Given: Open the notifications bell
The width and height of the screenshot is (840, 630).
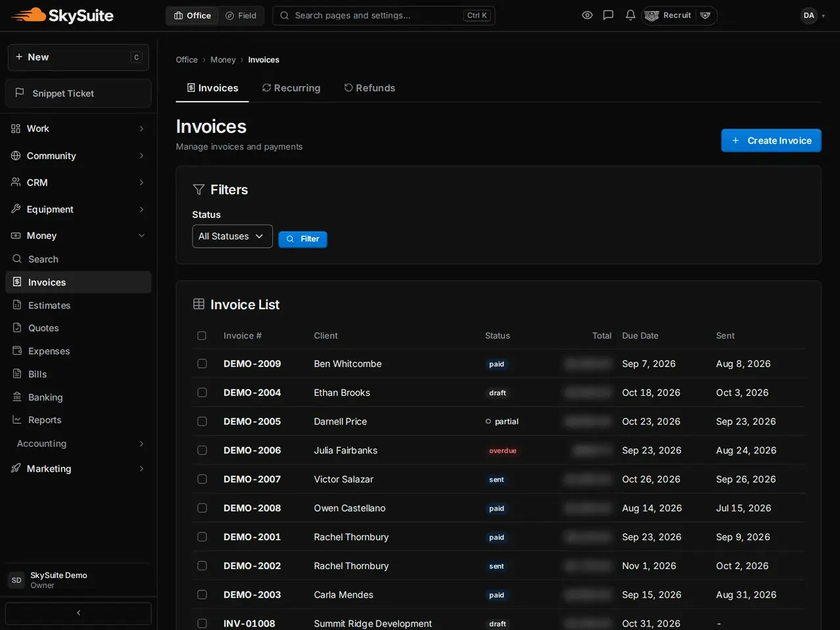Looking at the screenshot, I should 630,15.
